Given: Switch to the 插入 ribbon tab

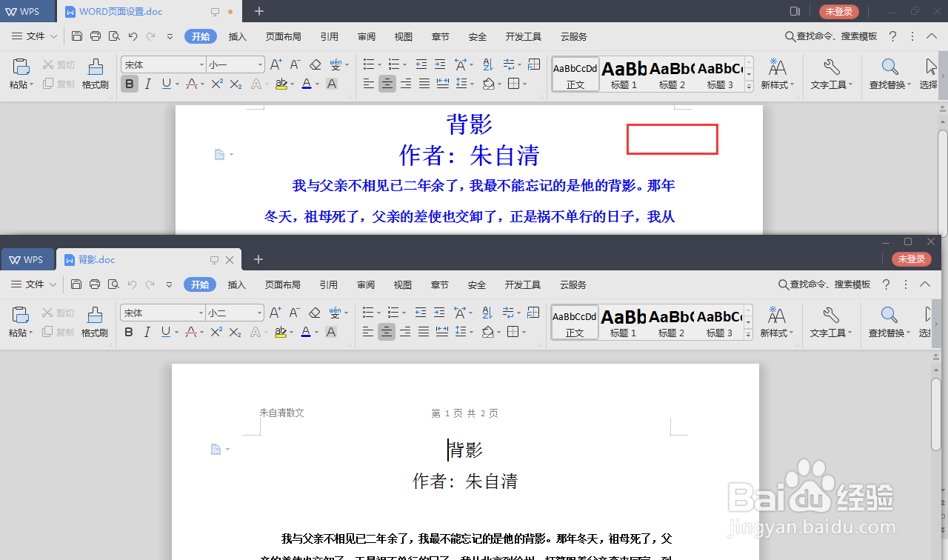Looking at the screenshot, I should (x=237, y=36).
